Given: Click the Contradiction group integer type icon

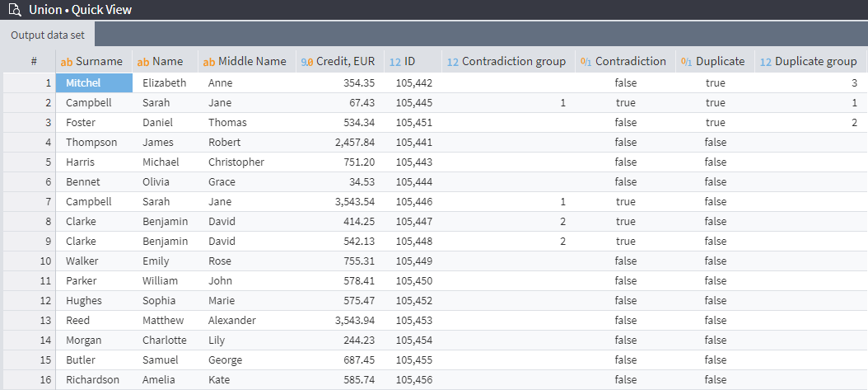Looking at the screenshot, I should click(453, 62).
